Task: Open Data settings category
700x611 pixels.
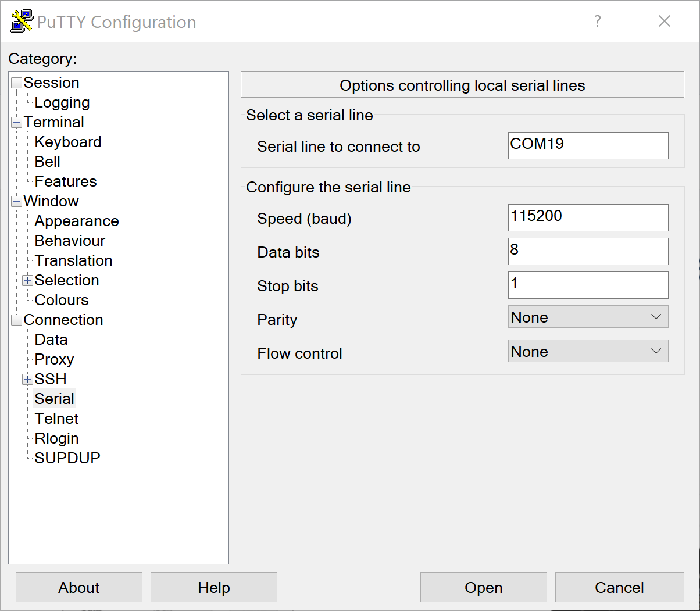Action: coord(51,340)
